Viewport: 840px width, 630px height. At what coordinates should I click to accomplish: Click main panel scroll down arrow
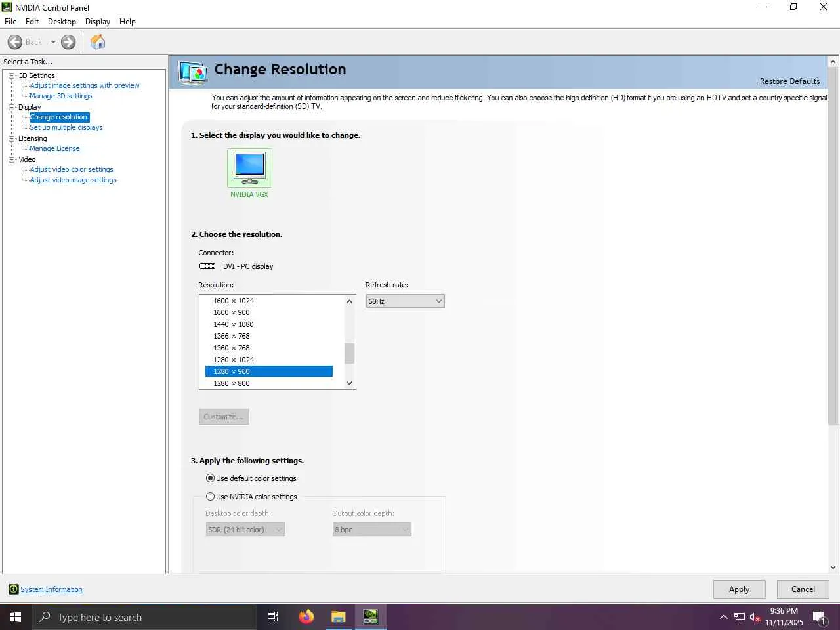833,568
